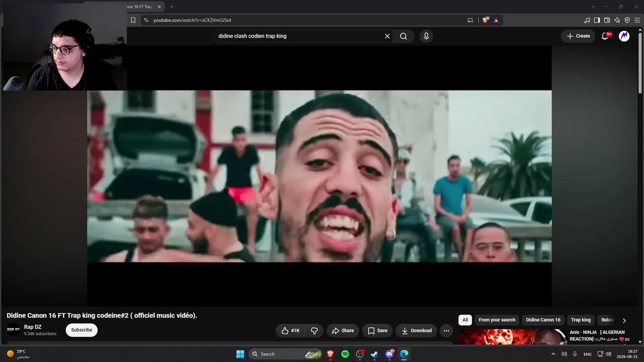Open Brave from the taskbar
The width and height of the screenshot is (644, 362).
tap(331, 354)
